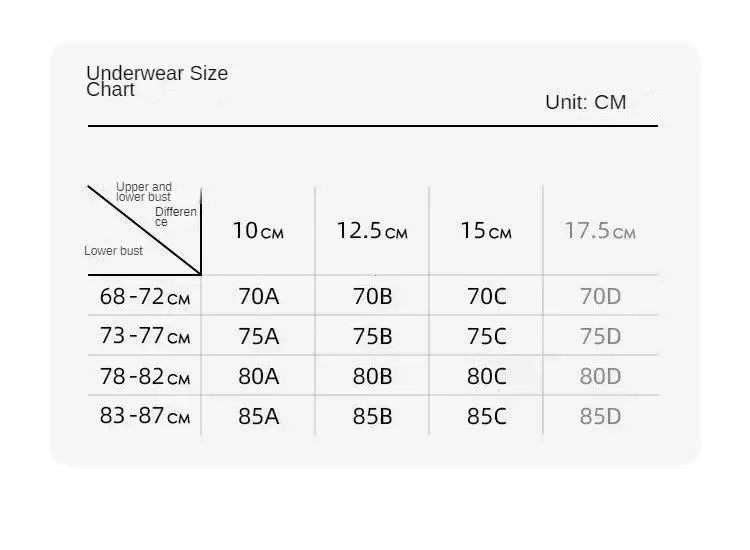The width and height of the screenshot is (750, 550).
Task: Click the 15cm column header
Action: click(x=486, y=231)
